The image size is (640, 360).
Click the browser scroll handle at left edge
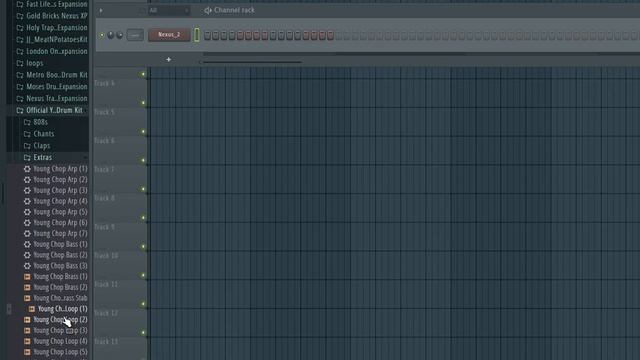[9, 309]
